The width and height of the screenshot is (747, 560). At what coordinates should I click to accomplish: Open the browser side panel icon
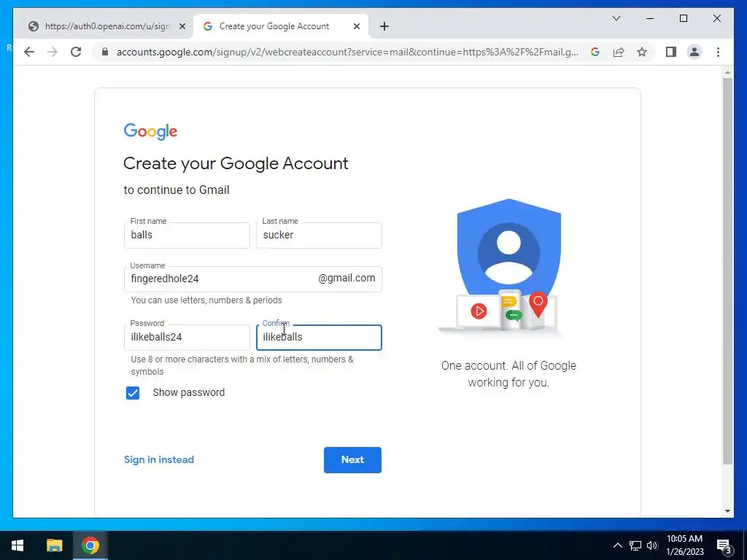click(x=671, y=52)
